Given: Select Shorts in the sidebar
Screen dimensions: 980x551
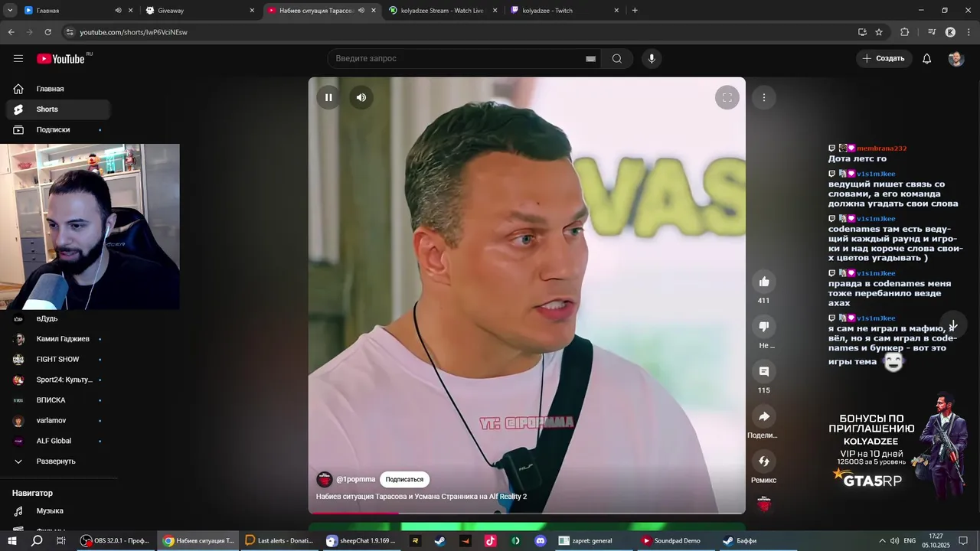Looking at the screenshot, I should coord(58,109).
